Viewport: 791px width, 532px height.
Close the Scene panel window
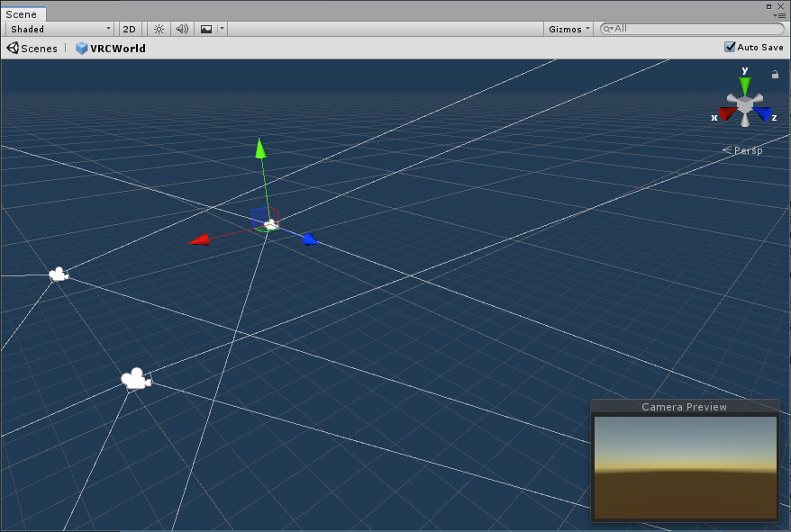tap(780, 6)
